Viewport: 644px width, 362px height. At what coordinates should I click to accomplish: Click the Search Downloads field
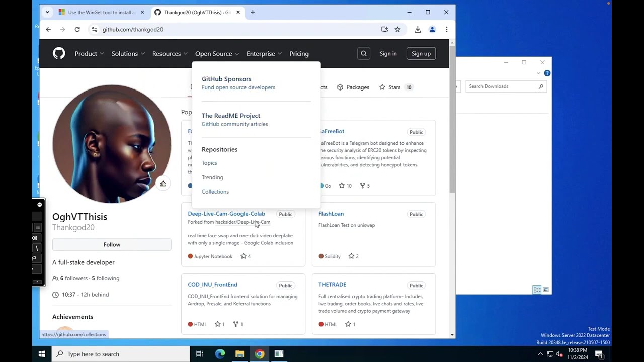506,86
